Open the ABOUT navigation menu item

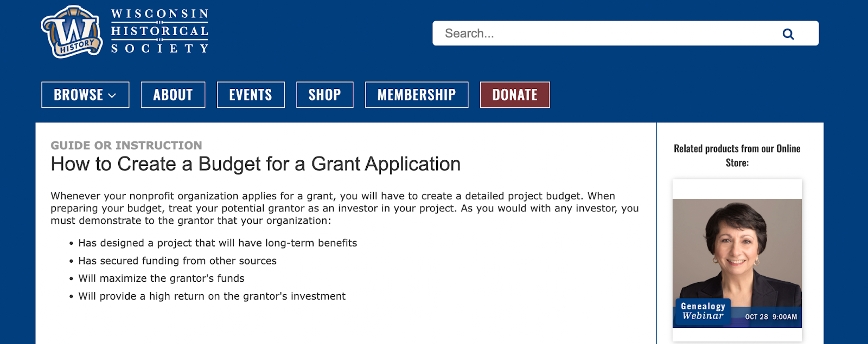173,94
